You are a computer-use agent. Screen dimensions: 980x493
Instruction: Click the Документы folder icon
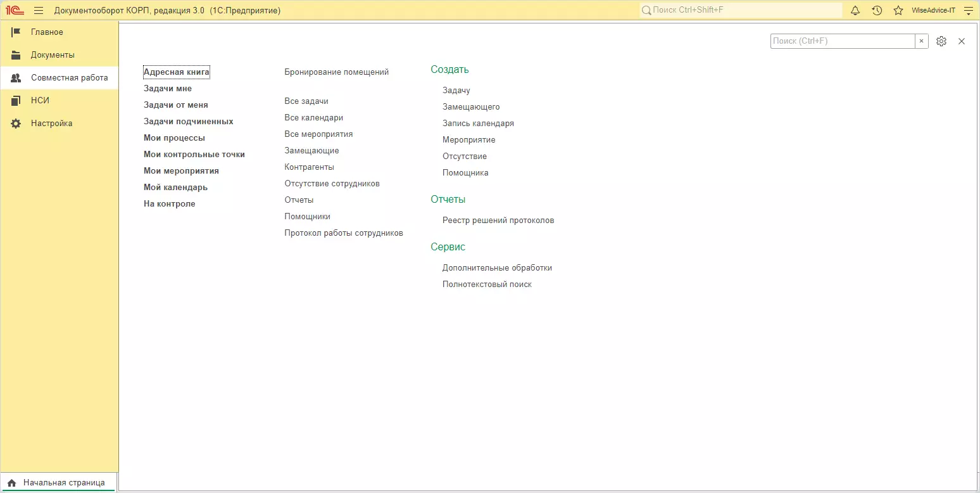tap(16, 55)
